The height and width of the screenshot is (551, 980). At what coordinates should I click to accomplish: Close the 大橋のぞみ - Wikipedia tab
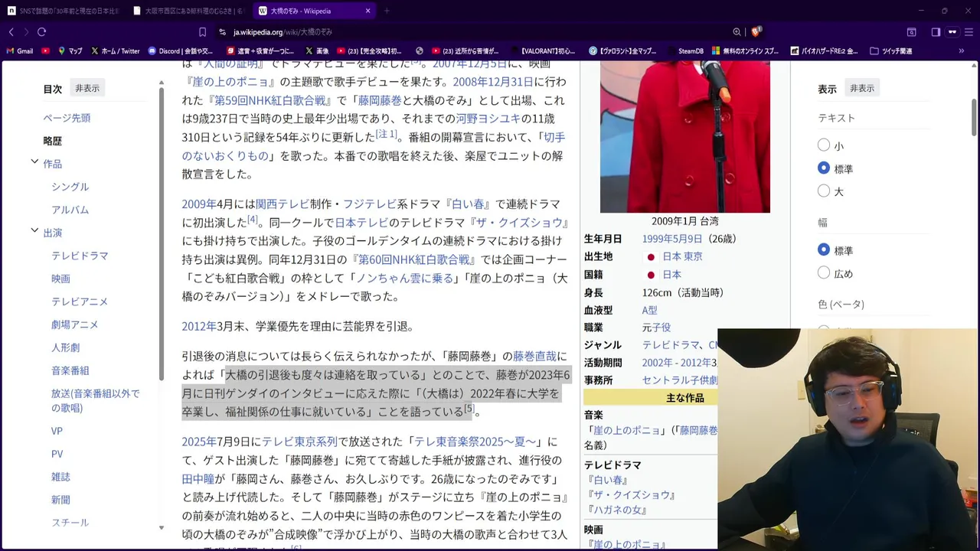pos(368,11)
